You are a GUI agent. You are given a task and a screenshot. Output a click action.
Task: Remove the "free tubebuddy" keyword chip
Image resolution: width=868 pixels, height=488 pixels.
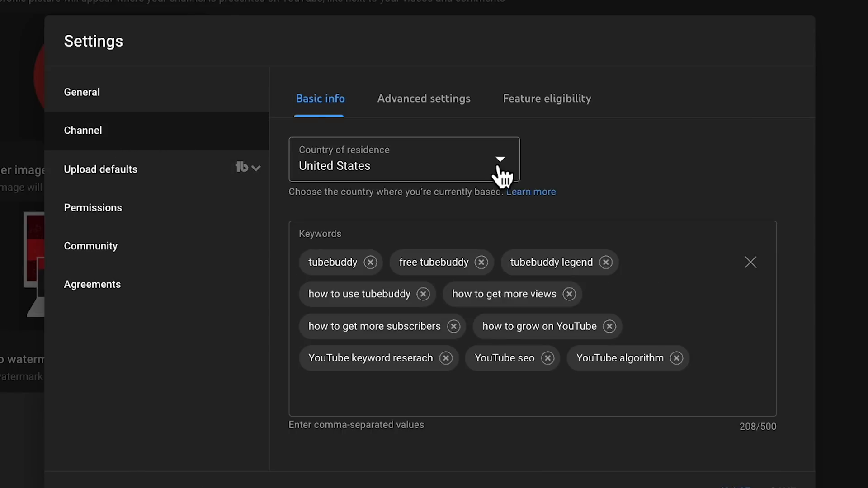(481, 262)
